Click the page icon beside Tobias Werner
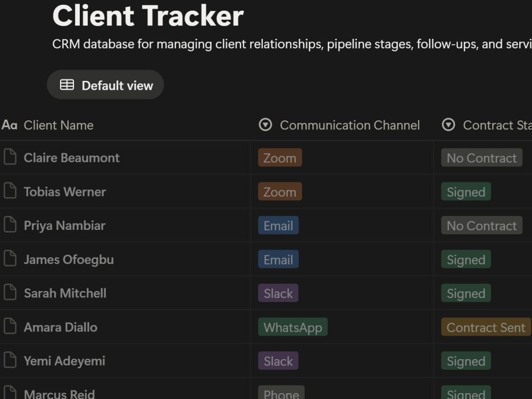Screen dimensions: 532x399 point(10,190)
